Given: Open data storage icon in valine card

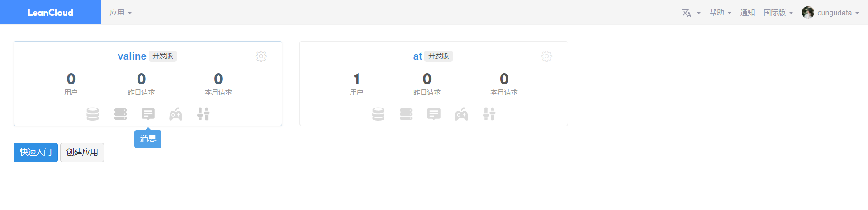Looking at the screenshot, I should (93, 114).
